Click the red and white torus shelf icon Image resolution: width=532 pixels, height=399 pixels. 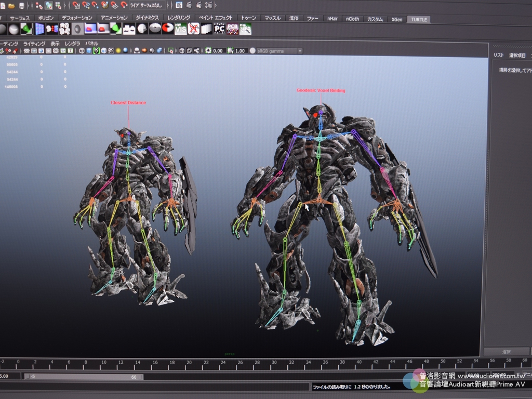(x=168, y=29)
